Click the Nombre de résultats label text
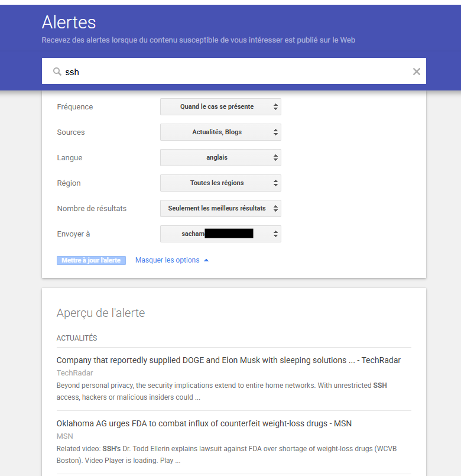The image size is (461, 476). pos(92,209)
